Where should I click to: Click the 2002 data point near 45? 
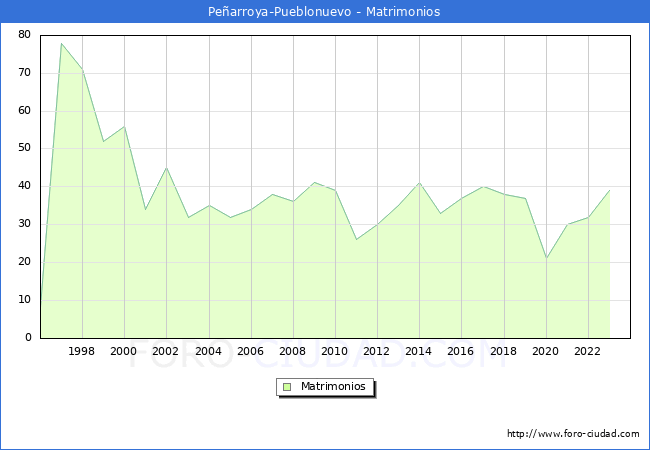click(167, 168)
